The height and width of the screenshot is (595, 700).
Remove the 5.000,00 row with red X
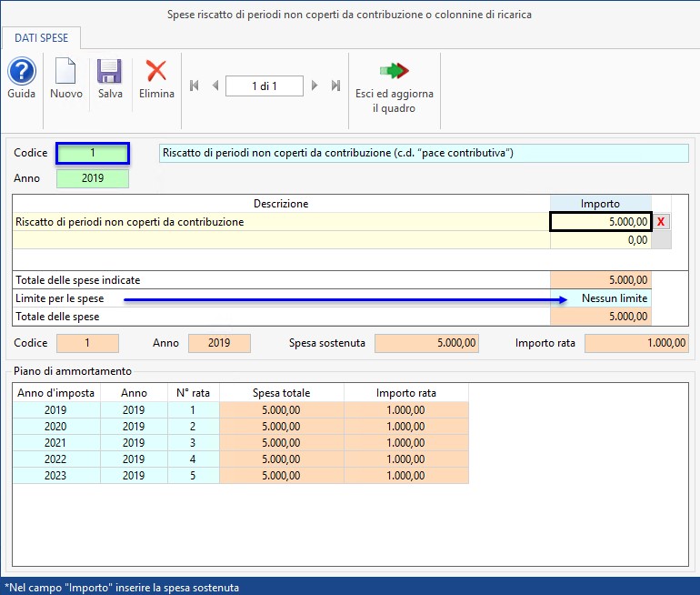661,222
